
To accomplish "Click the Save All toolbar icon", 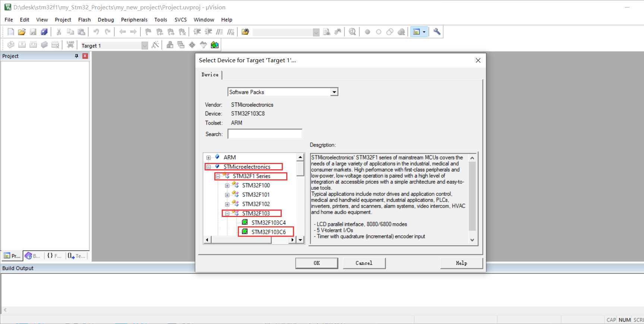I will click(x=44, y=32).
